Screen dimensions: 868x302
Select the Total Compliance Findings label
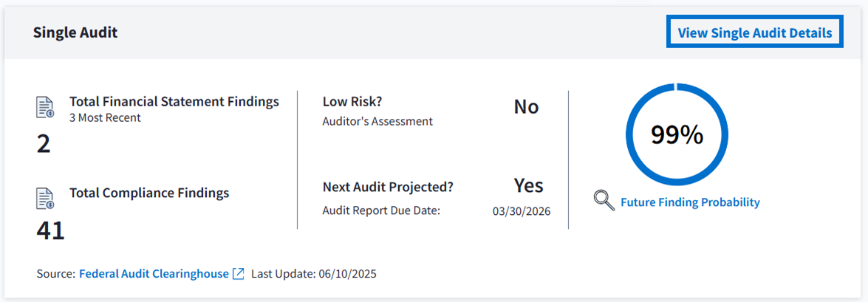(x=149, y=193)
